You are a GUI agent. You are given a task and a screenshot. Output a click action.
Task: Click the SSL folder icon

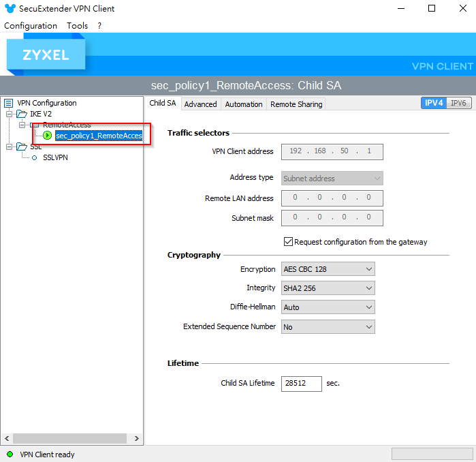[22, 147]
